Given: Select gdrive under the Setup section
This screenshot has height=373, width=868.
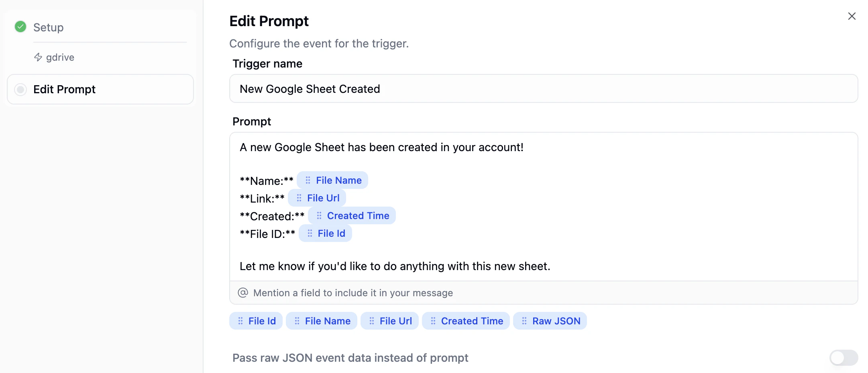Looking at the screenshot, I should (x=60, y=57).
